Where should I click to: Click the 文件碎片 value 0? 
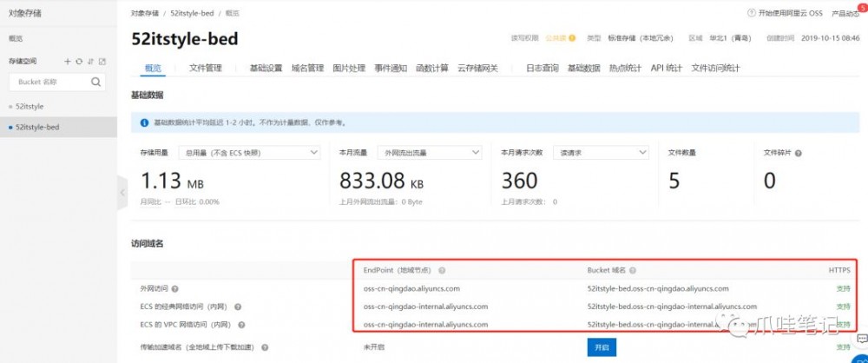pyautogui.click(x=769, y=181)
